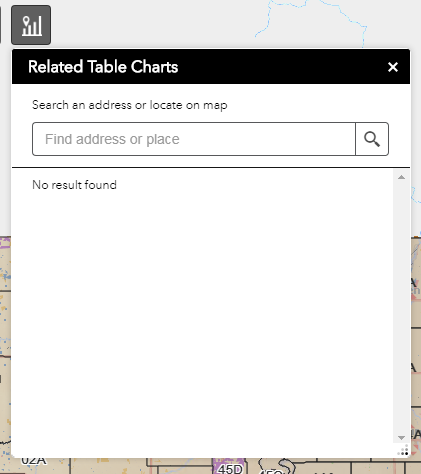This screenshot has height=474, width=421.
Task: Click the 02A district label on map
Action: (x=34, y=461)
